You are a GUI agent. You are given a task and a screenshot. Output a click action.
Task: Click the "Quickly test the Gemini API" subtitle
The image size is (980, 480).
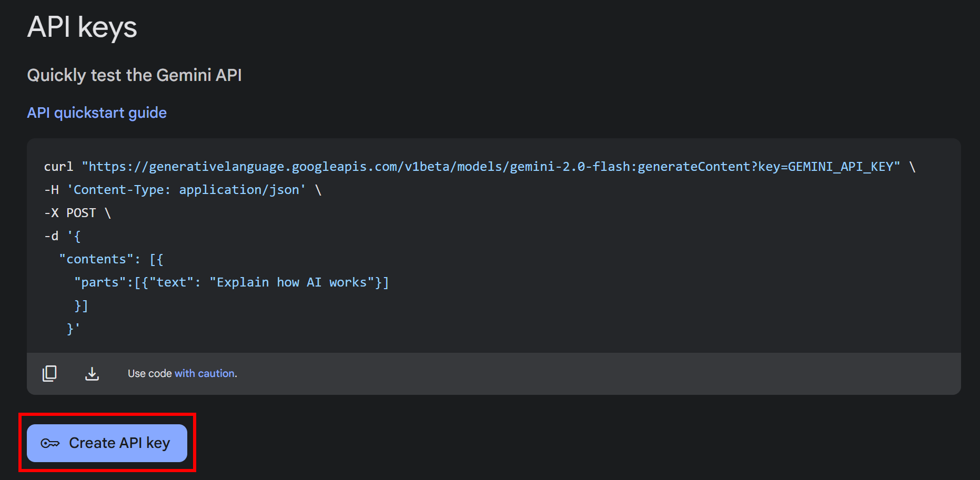click(134, 75)
